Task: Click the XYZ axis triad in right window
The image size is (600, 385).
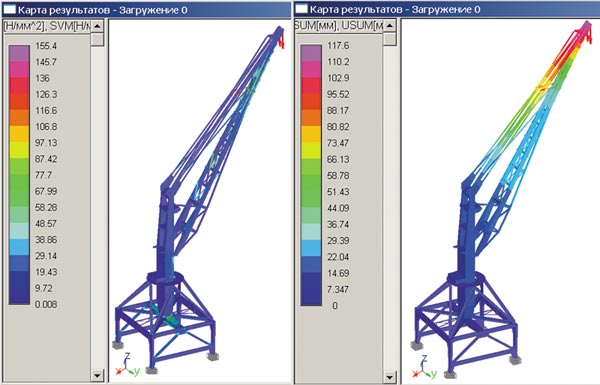Action: [424, 367]
